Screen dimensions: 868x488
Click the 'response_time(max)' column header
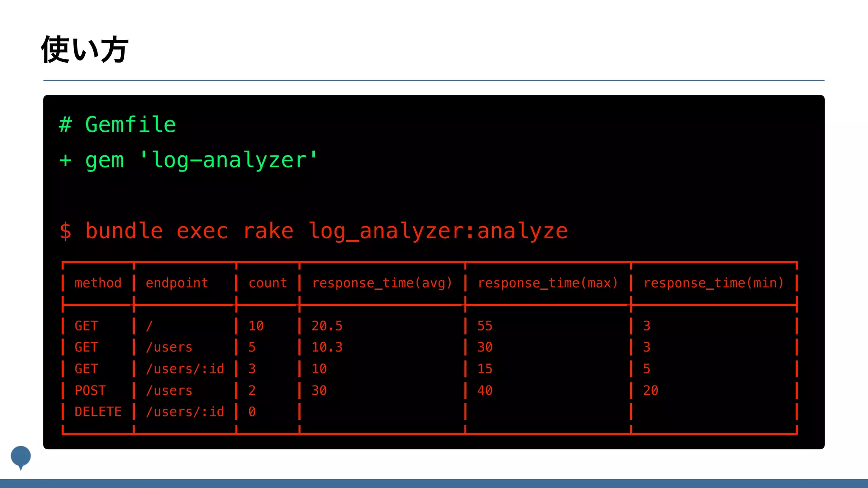click(x=548, y=283)
